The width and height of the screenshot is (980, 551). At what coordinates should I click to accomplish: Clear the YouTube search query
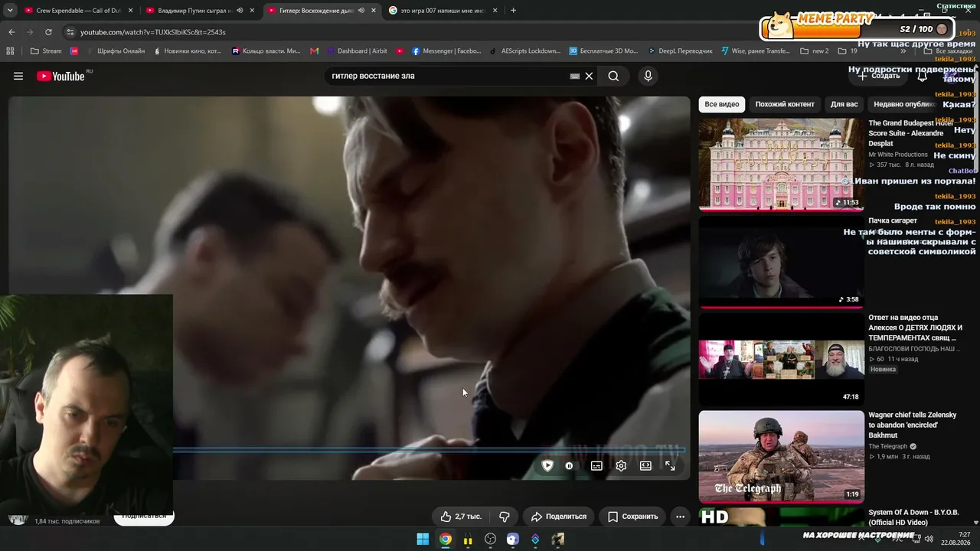pyautogui.click(x=589, y=76)
